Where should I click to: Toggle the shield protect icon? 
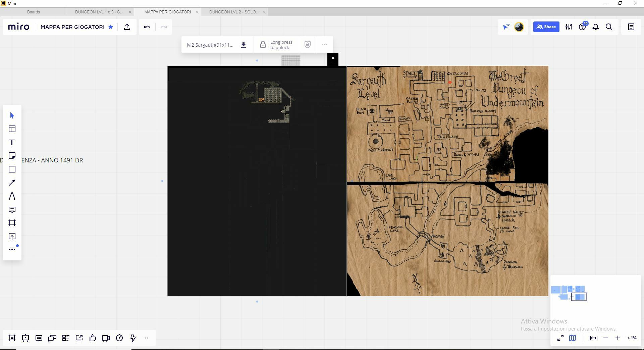(x=308, y=45)
